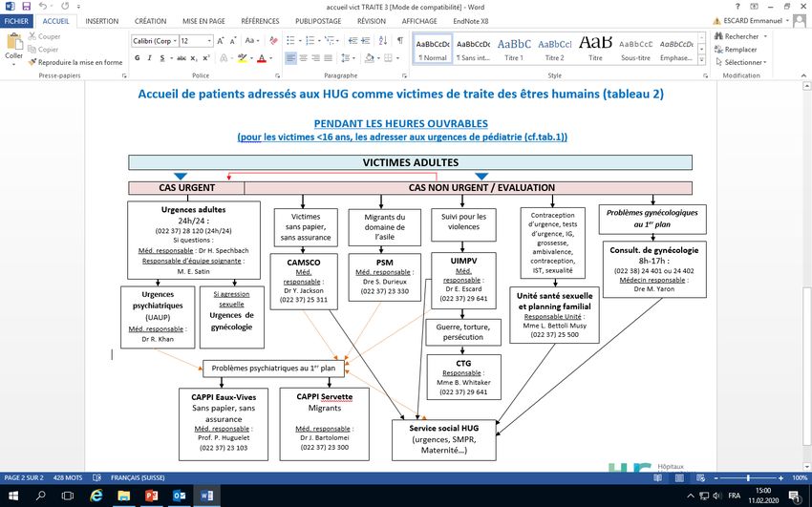Click Reproduire la mise en forme painter
Screen dimensions: 812x507
tap(80, 62)
